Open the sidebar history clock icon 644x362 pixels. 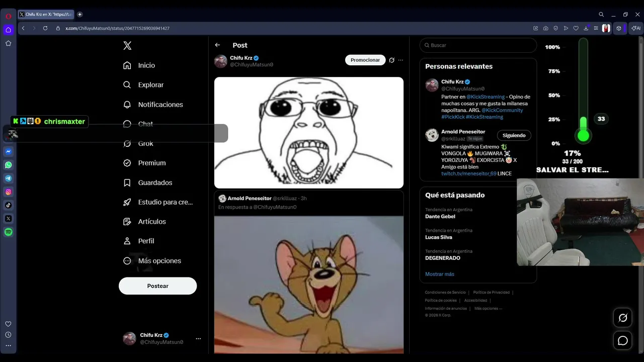[x=9, y=335]
